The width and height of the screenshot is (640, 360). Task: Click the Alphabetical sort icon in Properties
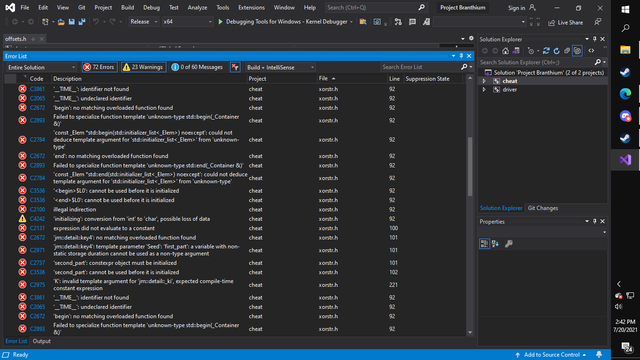point(496,244)
